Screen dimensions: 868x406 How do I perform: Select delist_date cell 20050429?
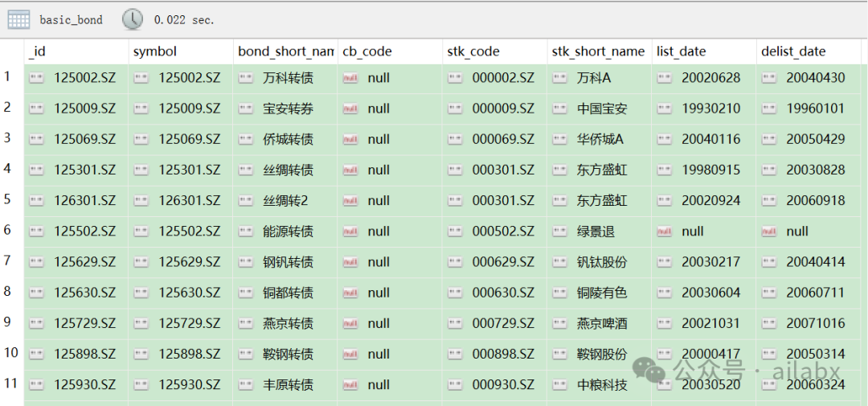tap(809, 139)
